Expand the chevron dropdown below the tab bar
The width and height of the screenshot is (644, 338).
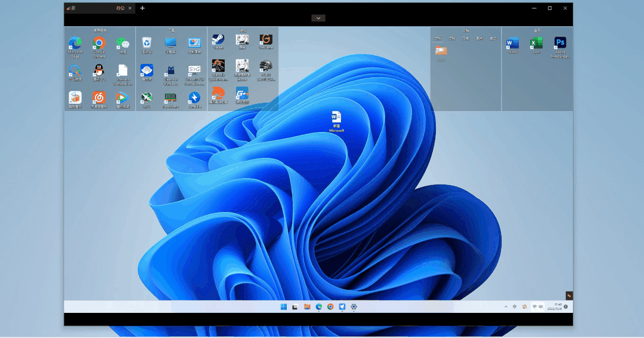(x=318, y=18)
